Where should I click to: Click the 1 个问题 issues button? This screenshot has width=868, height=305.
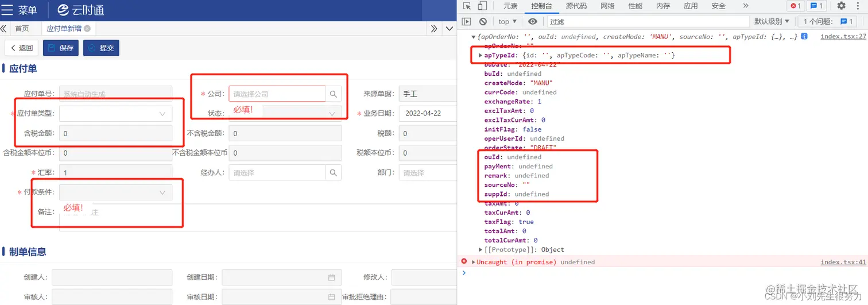coord(828,21)
